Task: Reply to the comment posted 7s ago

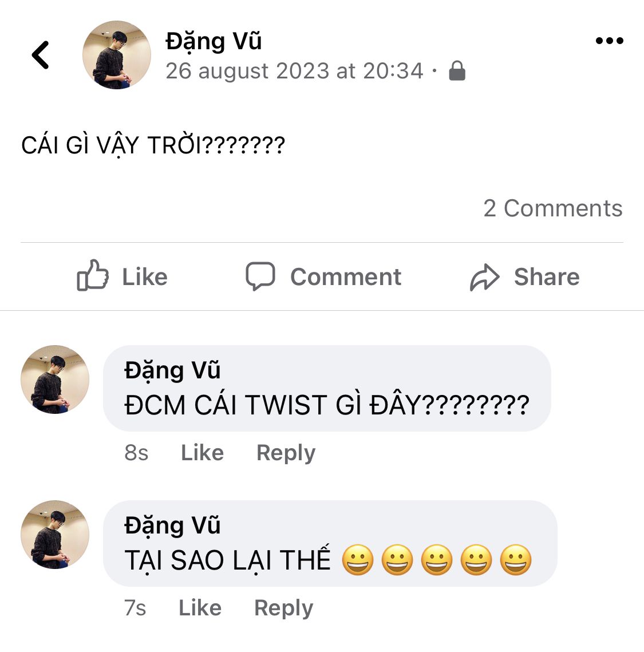Action: click(x=283, y=608)
